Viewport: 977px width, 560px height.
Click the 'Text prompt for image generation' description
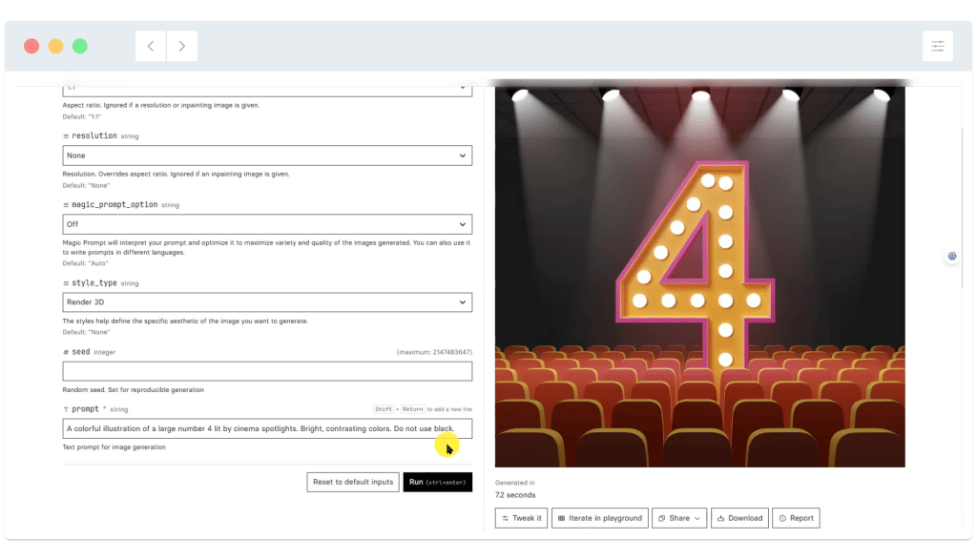[x=114, y=447]
